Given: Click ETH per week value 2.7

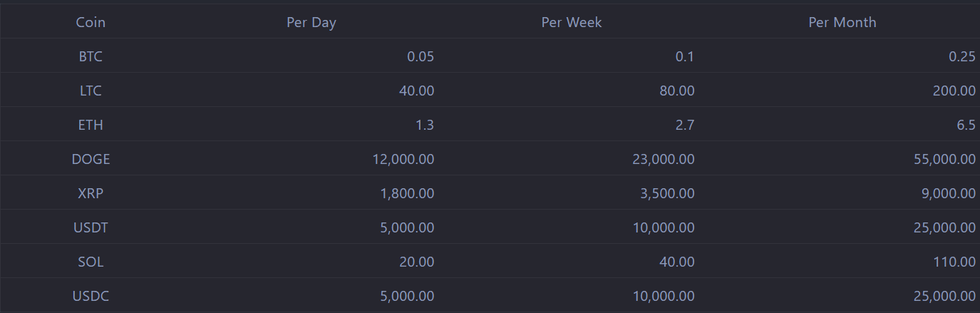Looking at the screenshot, I should [x=684, y=125].
